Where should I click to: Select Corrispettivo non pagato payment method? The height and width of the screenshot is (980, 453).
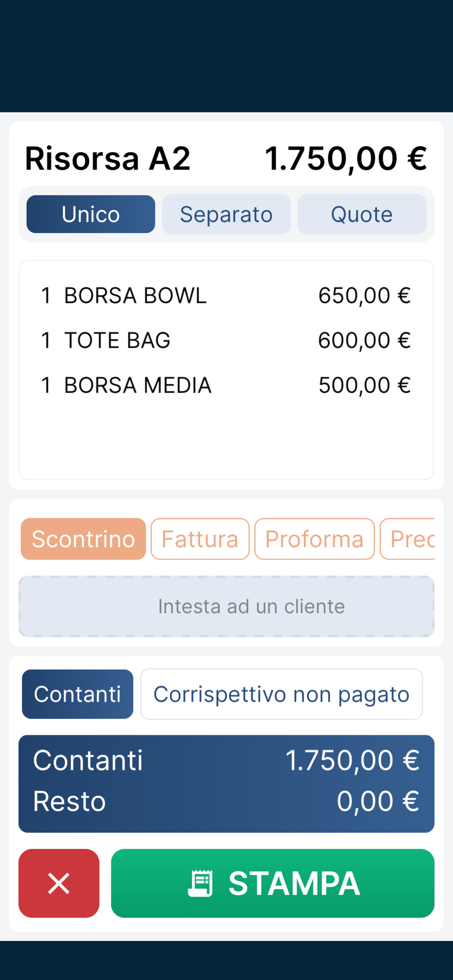click(281, 694)
